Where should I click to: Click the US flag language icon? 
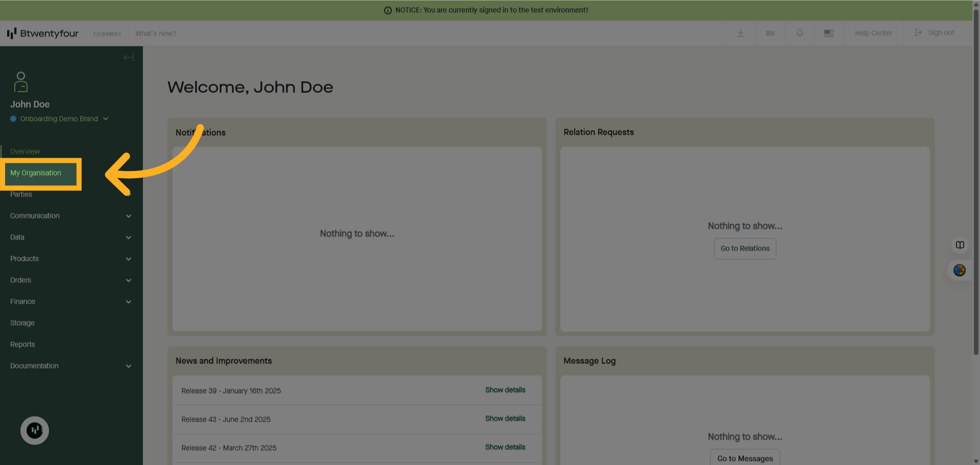point(829,33)
